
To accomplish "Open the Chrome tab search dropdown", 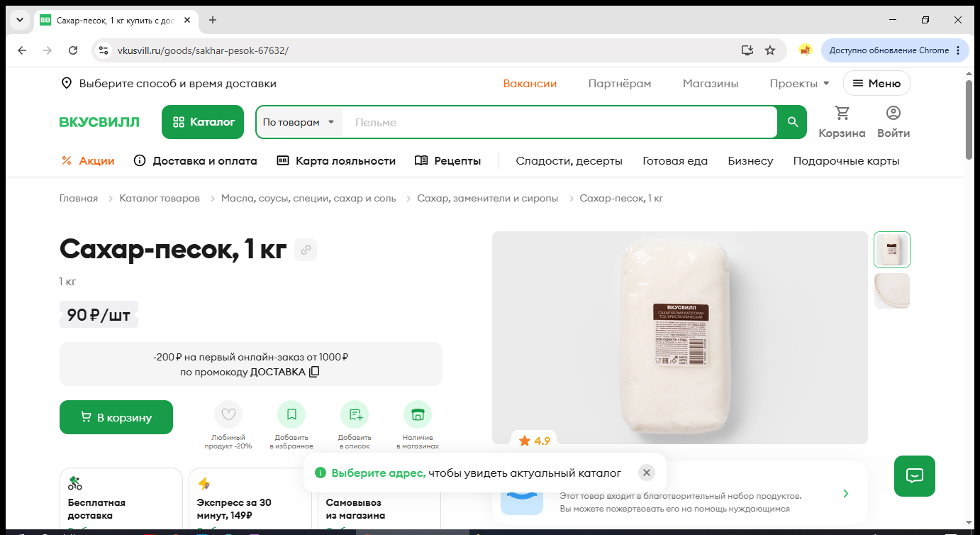I will point(19,20).
